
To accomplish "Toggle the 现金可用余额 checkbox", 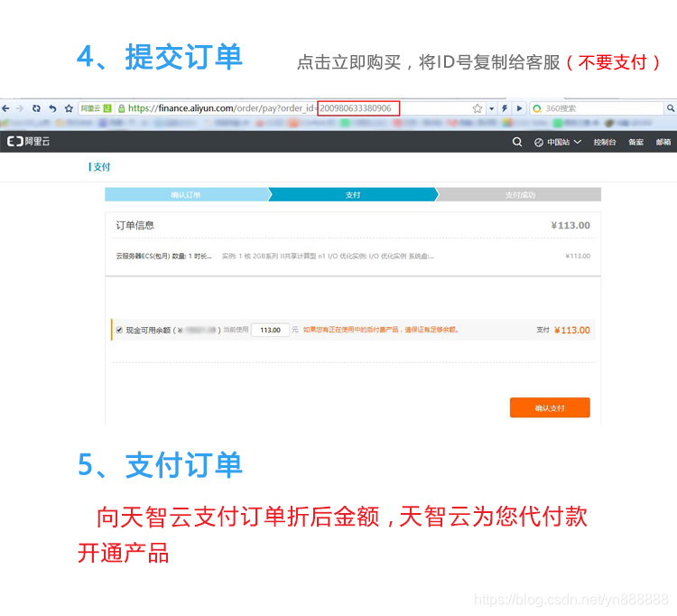I will [119, 330].
